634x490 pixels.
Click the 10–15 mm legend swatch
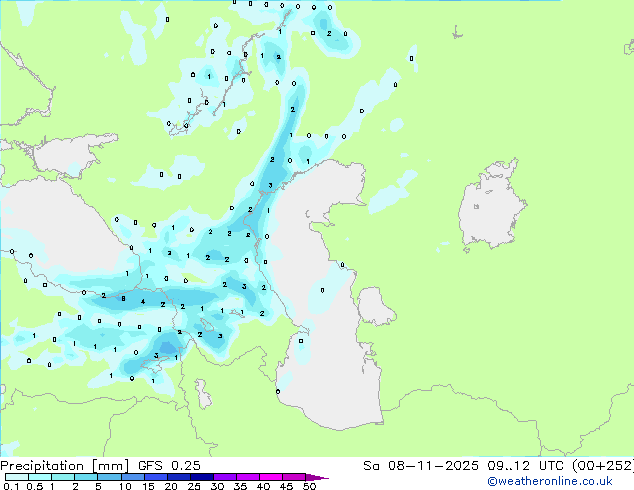click(x=132, y=477)
